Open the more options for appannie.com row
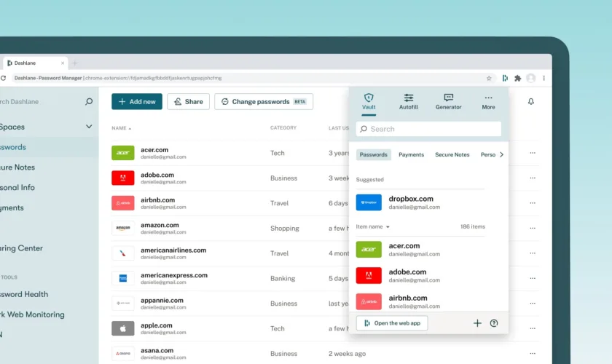The height and width of the screenshot is (364, 612). (x=533, y=303)
